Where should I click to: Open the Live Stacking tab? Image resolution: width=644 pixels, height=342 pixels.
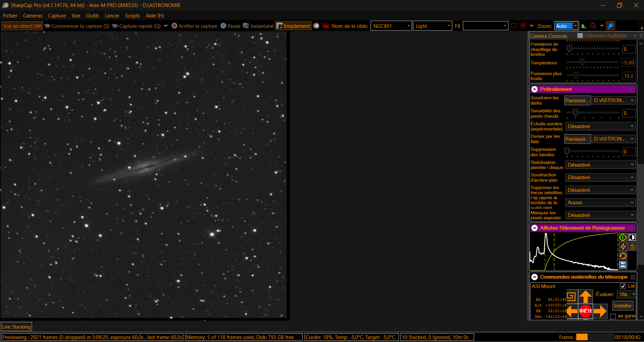point(16,327)
